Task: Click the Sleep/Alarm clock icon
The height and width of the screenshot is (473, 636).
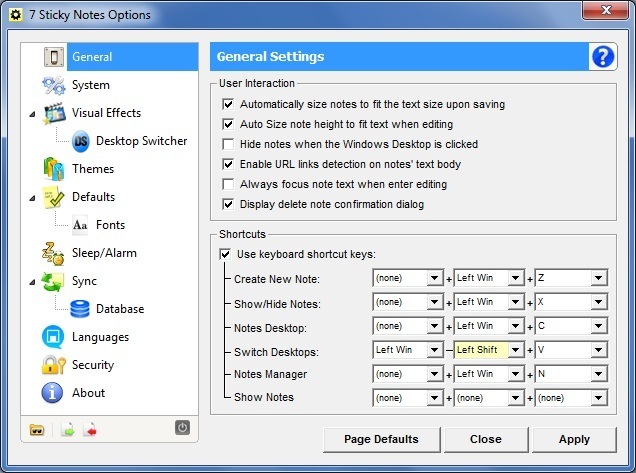Action: (53, 254)
